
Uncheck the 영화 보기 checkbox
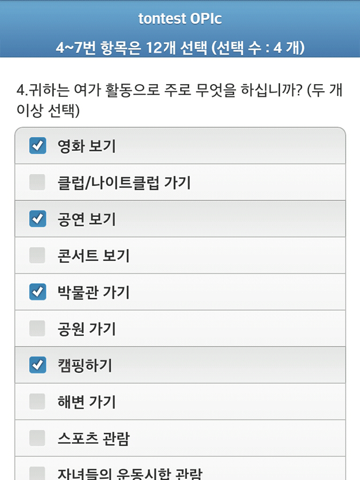[37, 146]
